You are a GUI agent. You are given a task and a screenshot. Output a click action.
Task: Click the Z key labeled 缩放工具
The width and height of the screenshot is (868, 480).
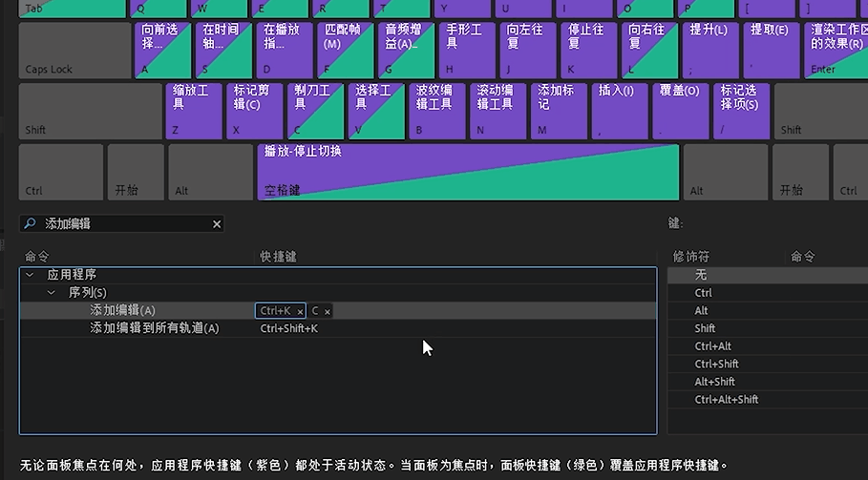pos(194,111)
